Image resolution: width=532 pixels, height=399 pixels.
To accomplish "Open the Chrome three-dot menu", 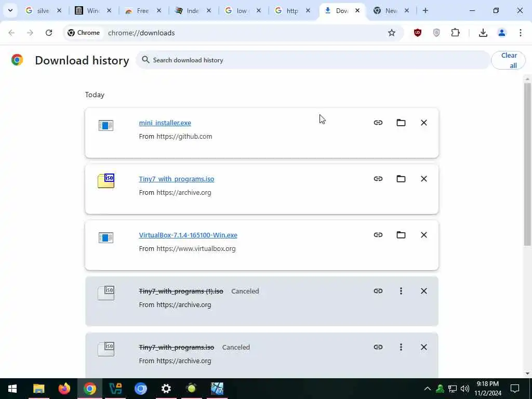I will pyautogui.click(x=521, y=33).
